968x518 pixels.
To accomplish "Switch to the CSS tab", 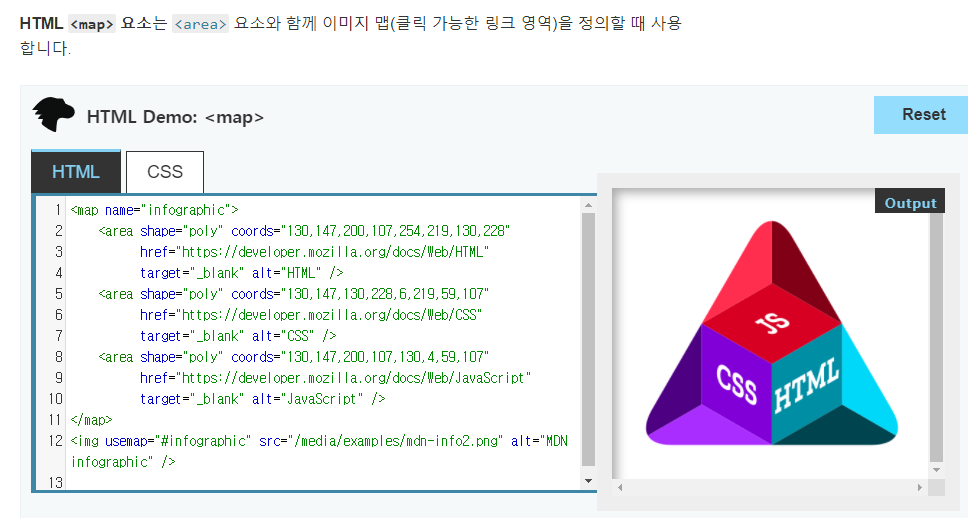I will coord(165,172).
